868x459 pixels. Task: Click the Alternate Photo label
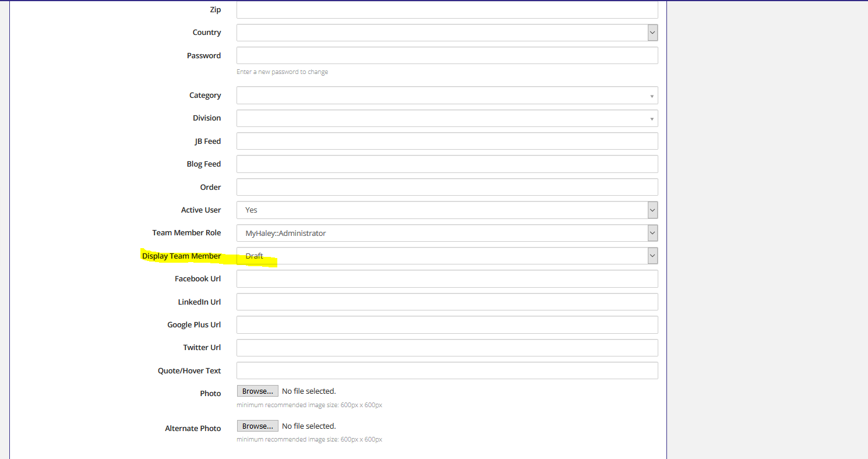click(x=193, y=429)
